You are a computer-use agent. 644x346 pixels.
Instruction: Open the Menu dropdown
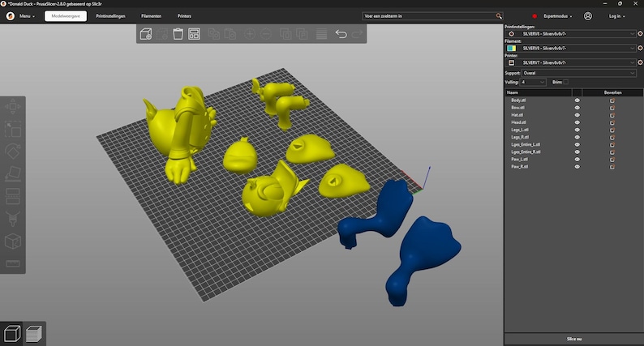coord(27,16)
